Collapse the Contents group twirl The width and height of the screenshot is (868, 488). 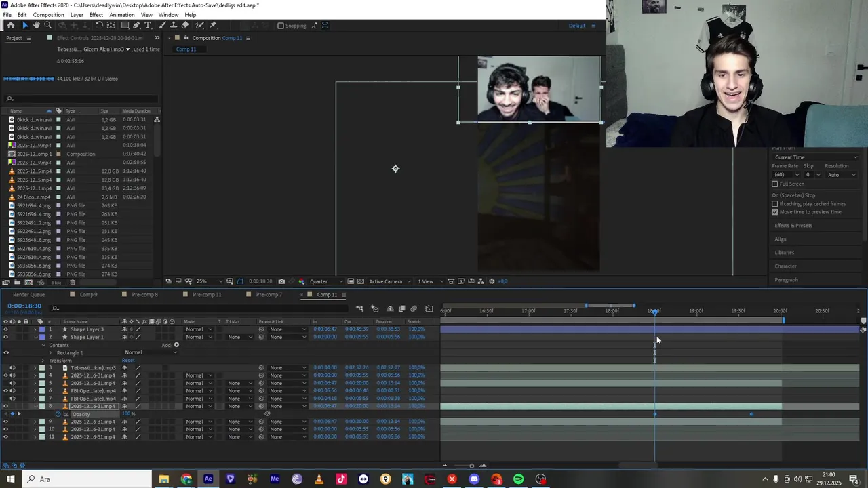pyautogui.click(x=43, y=345)
